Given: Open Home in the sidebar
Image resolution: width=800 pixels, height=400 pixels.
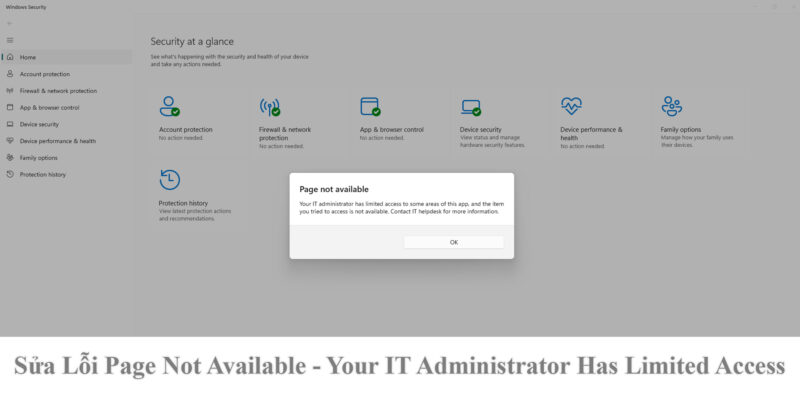Looking at the screenshot, I should [66, 57].
